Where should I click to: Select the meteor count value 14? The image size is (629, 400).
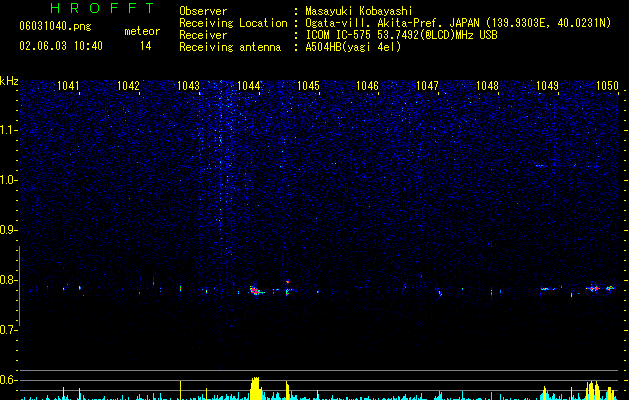146,46
